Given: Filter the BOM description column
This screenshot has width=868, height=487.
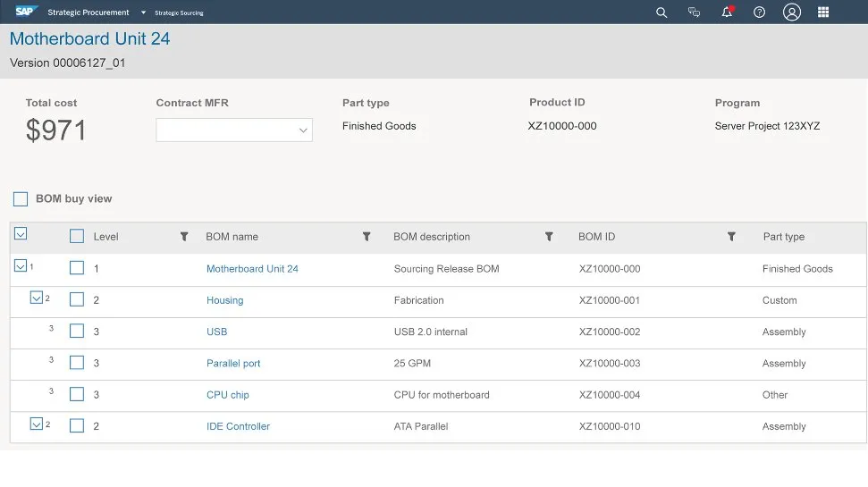Looking at the screenshot, I should [549, 237].
